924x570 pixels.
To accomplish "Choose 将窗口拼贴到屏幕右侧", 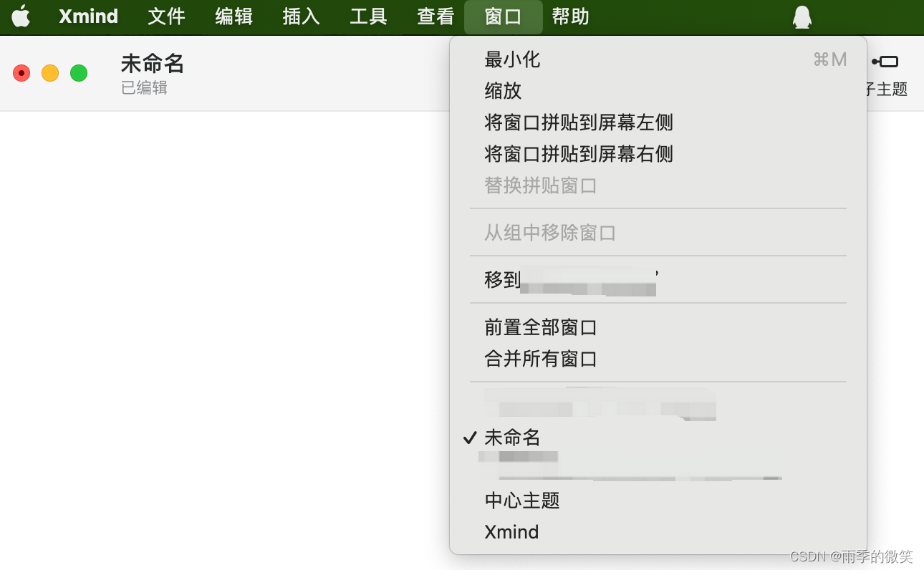I will tap(658, 154).
